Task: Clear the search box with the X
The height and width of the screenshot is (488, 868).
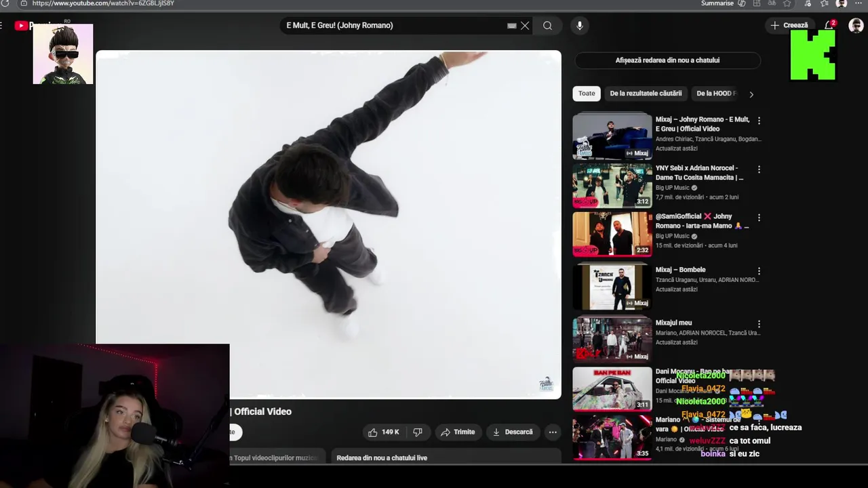Action: (525, 26)
